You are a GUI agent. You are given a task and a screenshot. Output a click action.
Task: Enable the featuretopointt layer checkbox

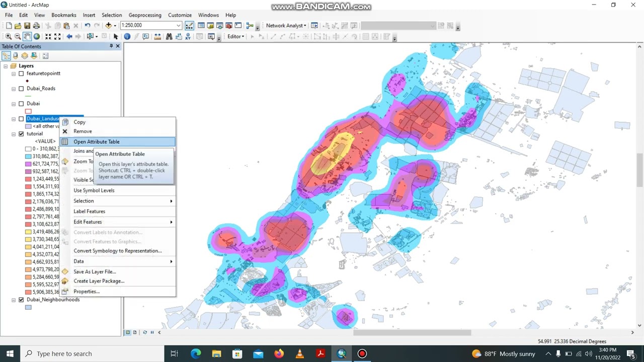[x=21, y=73]
